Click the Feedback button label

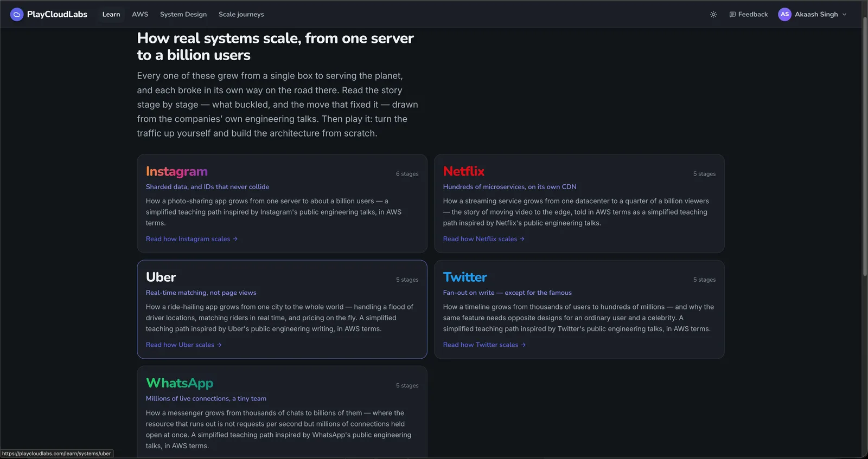(753, 15)
